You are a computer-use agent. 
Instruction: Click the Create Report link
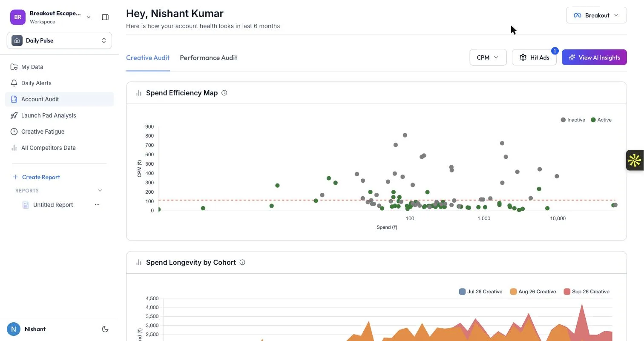pyautogui.click(x=36, y=177)
